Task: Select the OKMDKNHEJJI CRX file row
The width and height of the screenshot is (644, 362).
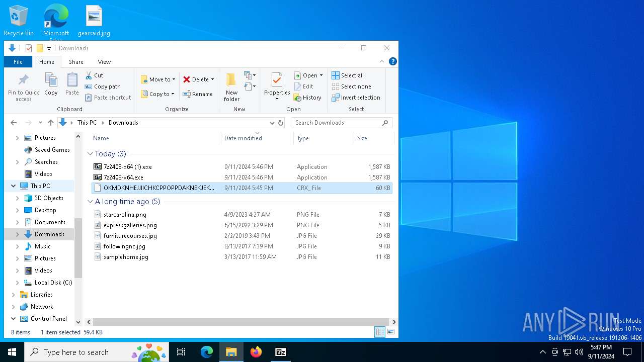Action: pyautogui.click(x=242, y=188)
